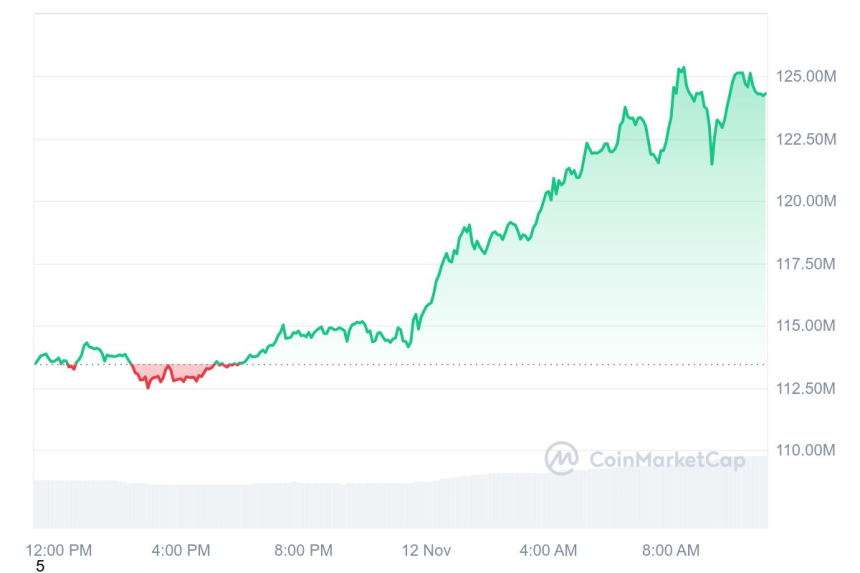Click the CoinMarketCap logo icon
The width and height of the screenshot is (860, 573).
click(x=561, y=458)
